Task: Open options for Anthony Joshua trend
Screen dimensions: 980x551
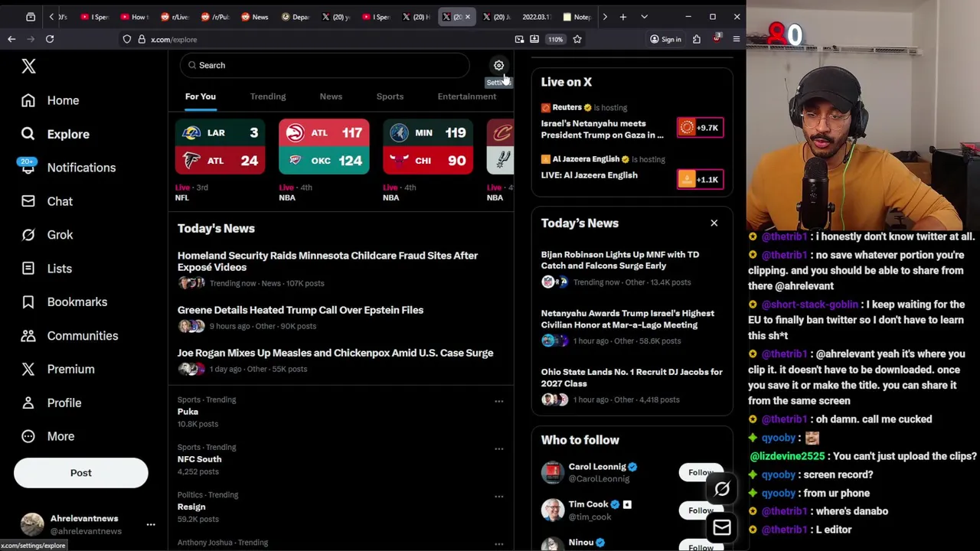Action: click(x=498, y=543)
